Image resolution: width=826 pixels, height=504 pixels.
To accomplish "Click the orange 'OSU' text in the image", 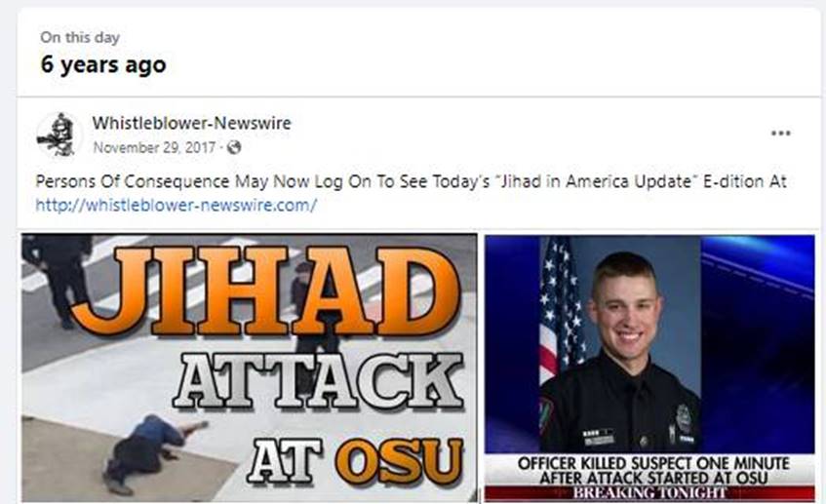I will [399, 461].
